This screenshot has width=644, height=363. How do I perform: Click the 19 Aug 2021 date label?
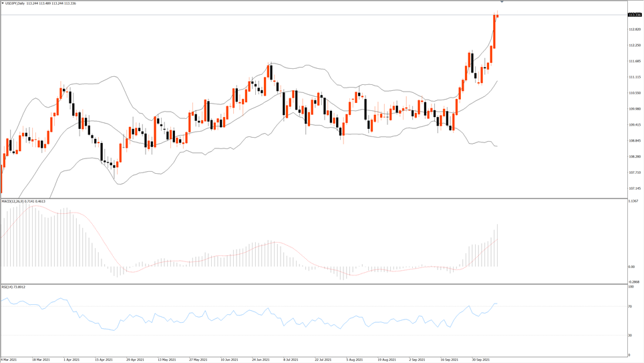pos(387,360)
